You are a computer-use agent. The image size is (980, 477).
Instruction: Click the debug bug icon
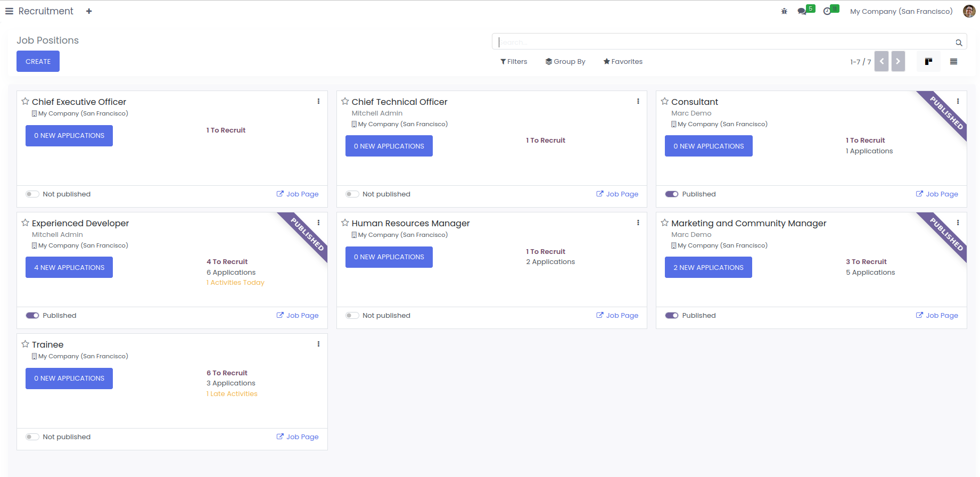pyautogui.click(x=784, y=11)
